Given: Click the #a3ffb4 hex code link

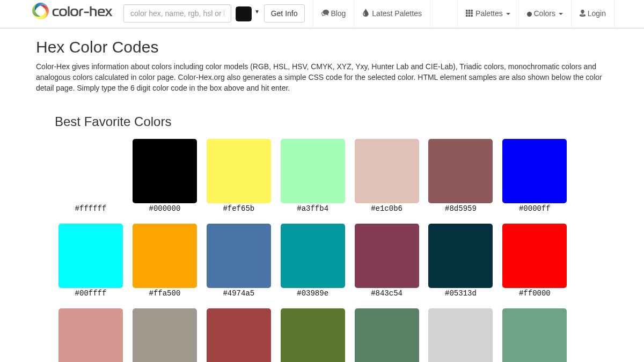Looking at the screenshot, I should (313, 209).
